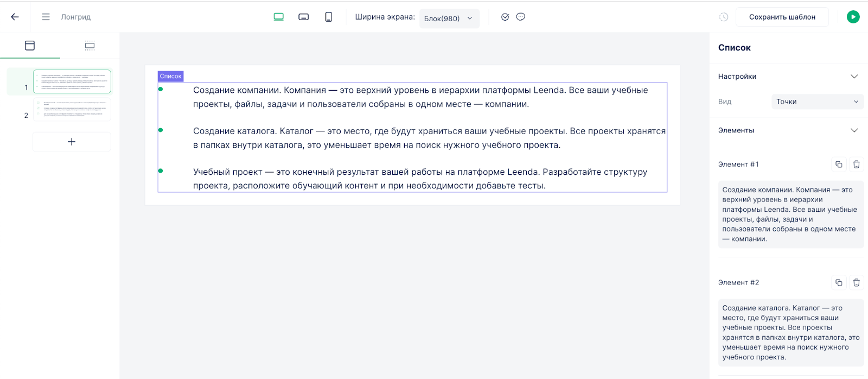Screen dimensions: 868x379
Task: Click the Сохранить шаблон button
Action: [x=782, y=17]
